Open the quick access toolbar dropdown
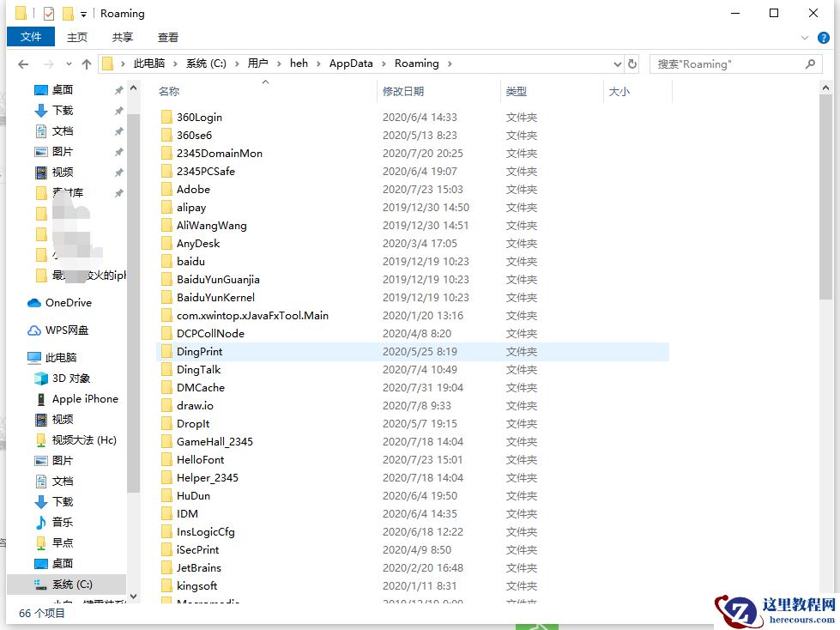Screen dimensions: 840x630 click(83, 14)
